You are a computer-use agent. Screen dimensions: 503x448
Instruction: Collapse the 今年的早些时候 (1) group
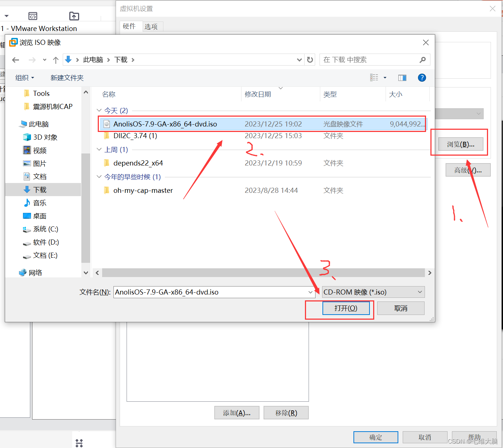[99, 176]
